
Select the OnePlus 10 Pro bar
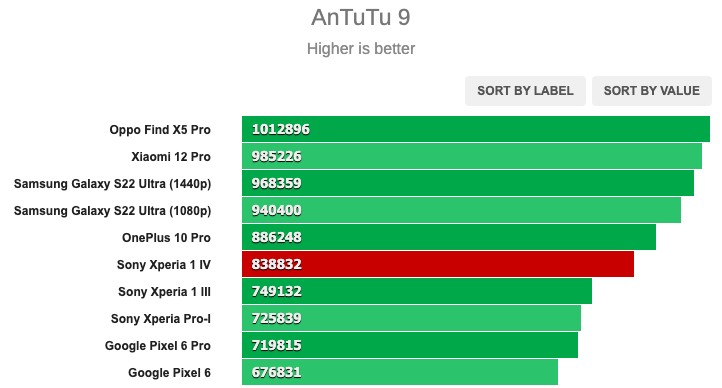pos(449,237)
